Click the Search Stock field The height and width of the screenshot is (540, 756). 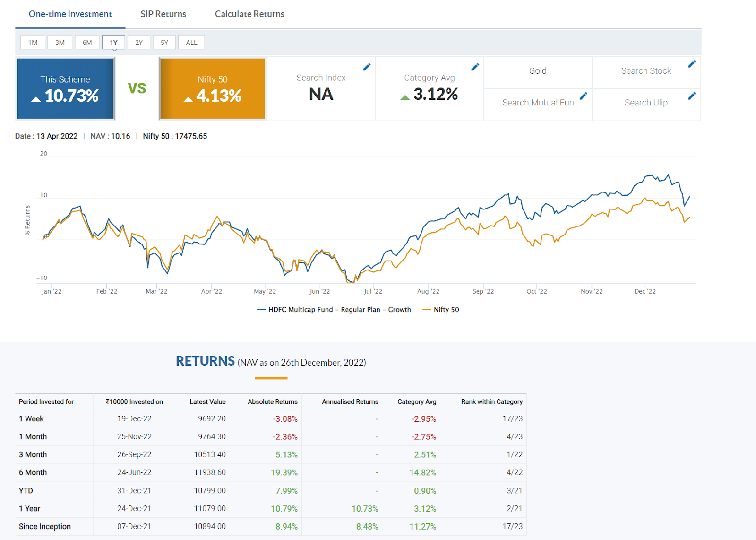coord(646,71)
